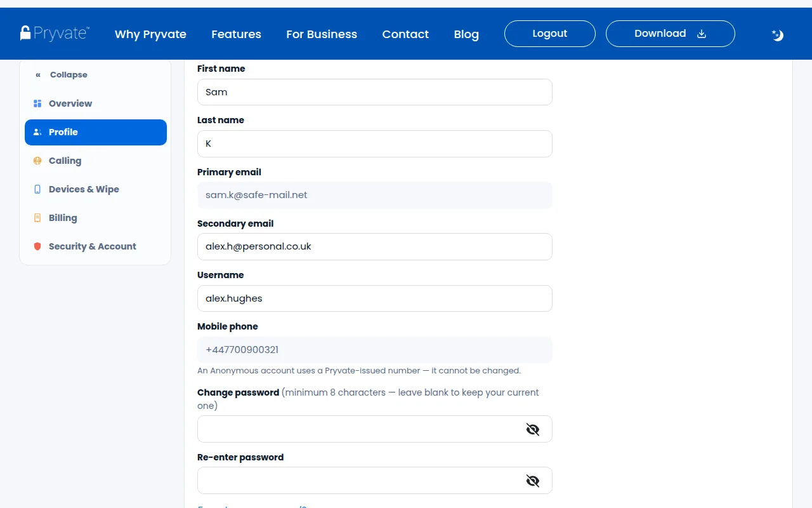
Task: Click the Logout button
Action: 550,34
